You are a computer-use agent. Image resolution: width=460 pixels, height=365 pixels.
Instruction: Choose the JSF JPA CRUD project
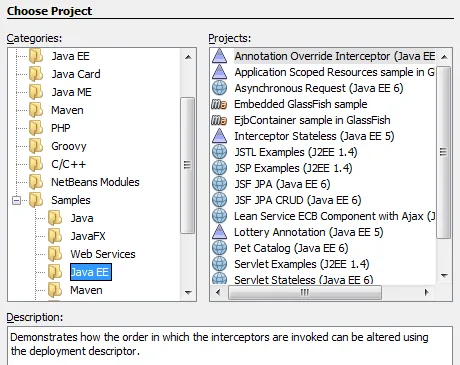click(298, 200)
